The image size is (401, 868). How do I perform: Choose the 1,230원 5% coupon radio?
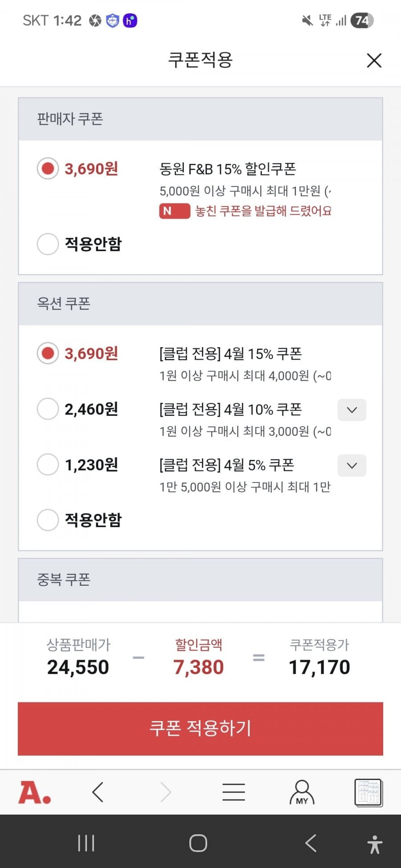coord(48,465)
